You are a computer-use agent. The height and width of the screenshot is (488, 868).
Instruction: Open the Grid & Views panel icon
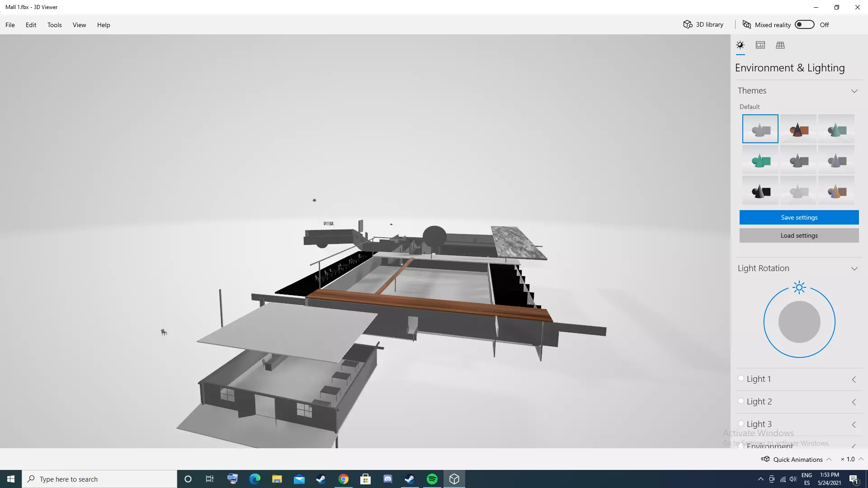[780, 45]
